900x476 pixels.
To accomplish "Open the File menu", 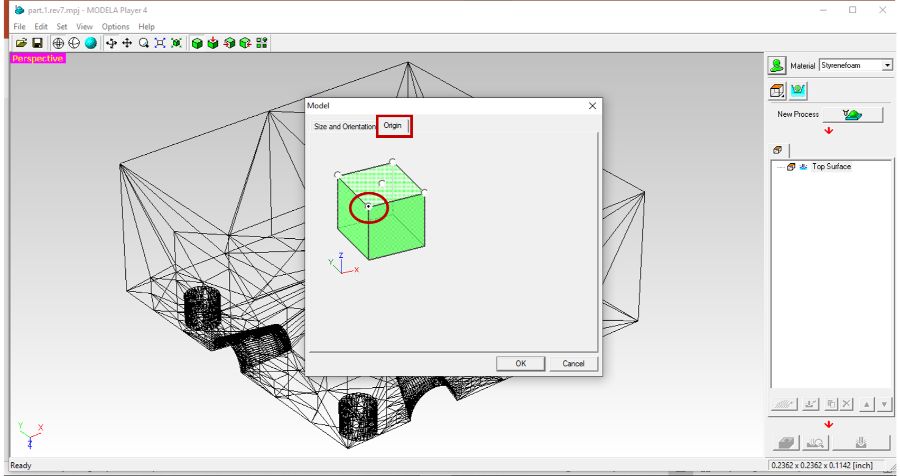I will point(20,26).
